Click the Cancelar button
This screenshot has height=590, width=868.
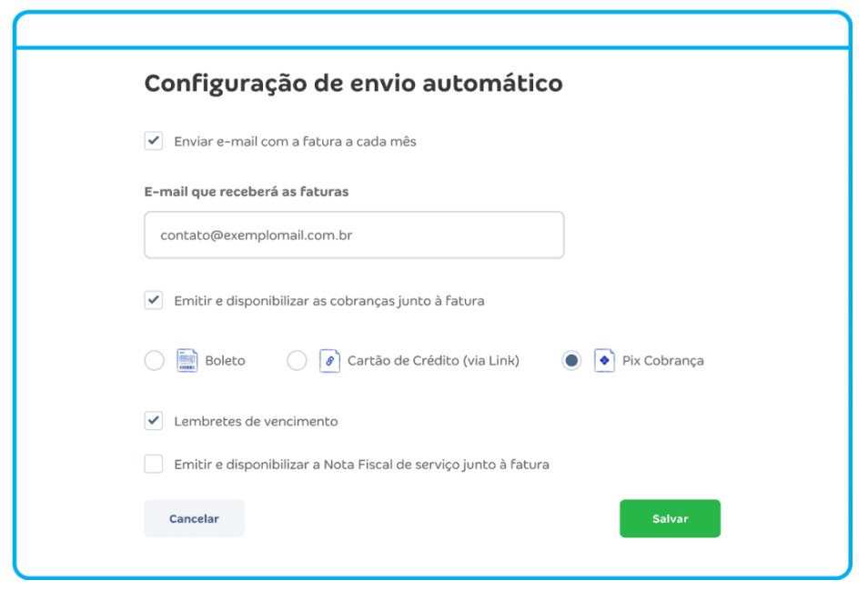[x=195, y=519]
